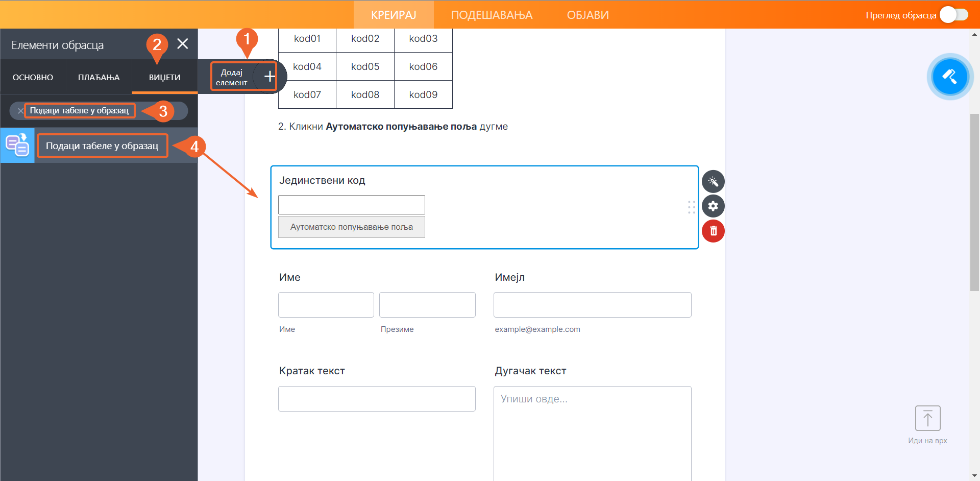The height and width of the screenshot is (481, 980).
Task: Click the page vertical scrollbar thumb
Action: pos(974,203)
